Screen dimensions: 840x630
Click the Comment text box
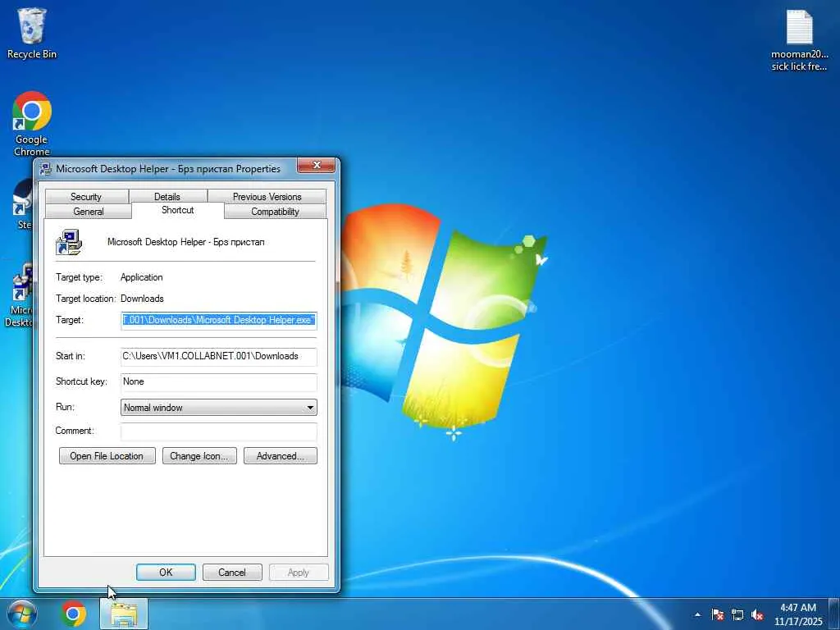click(x=218, y=431)
